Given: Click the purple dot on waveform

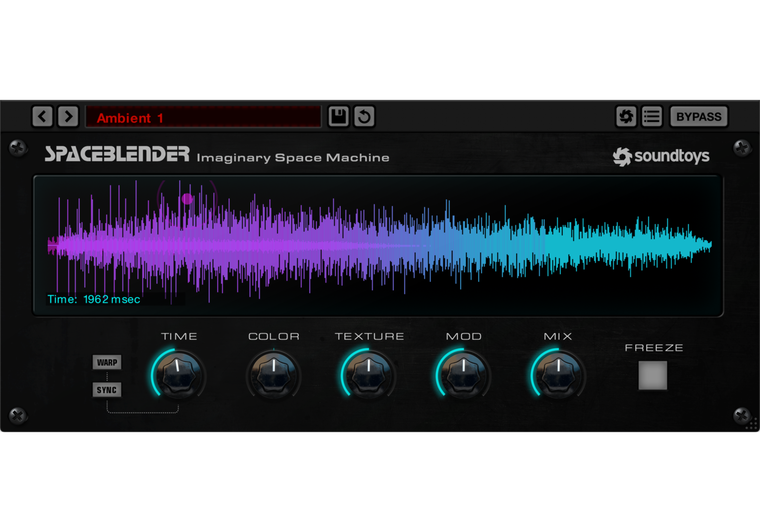Looking at the screenshot, I should [187, 199].
